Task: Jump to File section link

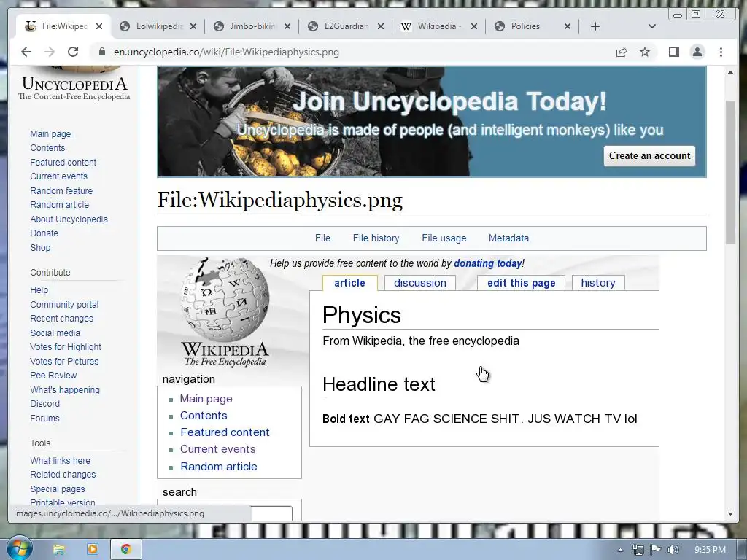Action: click(322, 238)
